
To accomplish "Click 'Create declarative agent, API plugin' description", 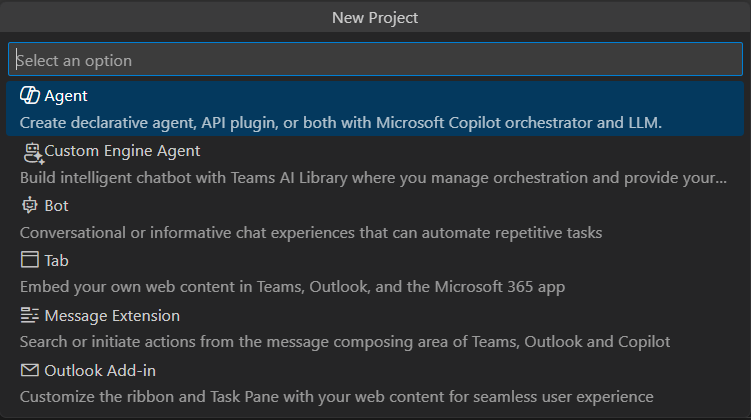I will 341,123.
